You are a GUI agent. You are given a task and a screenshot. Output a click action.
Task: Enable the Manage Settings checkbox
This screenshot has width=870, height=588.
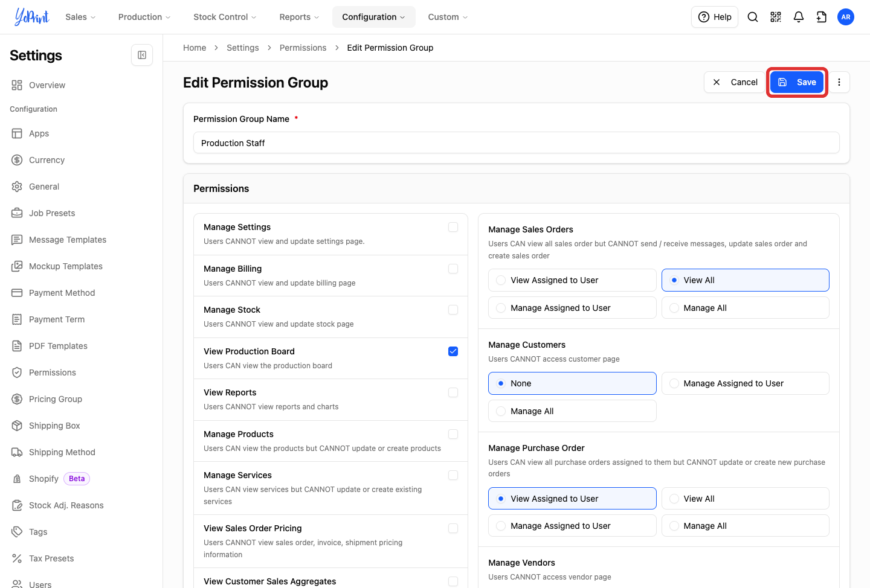click(x=453, y=227)
